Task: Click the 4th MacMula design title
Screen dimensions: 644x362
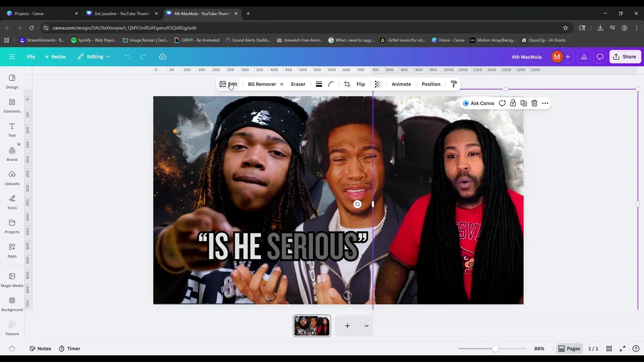Action: click(x=526, y=57)
